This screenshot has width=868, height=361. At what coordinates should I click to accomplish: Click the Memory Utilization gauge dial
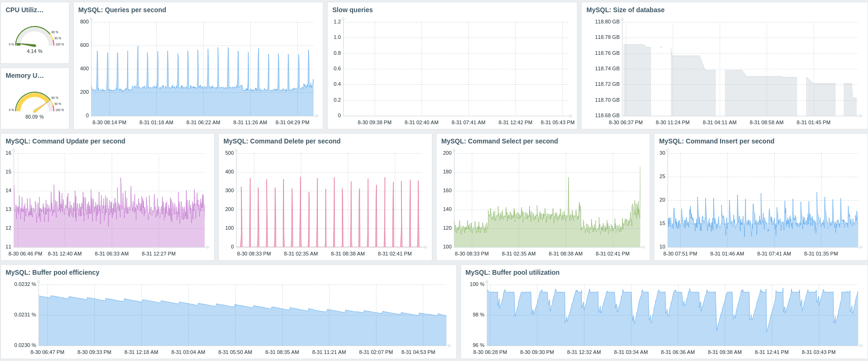(35, 102)
